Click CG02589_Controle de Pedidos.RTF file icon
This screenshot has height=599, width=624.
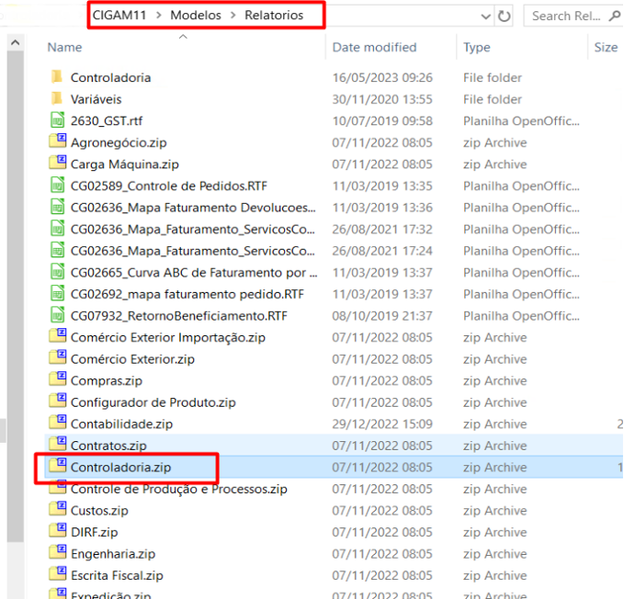click(57, 185)
